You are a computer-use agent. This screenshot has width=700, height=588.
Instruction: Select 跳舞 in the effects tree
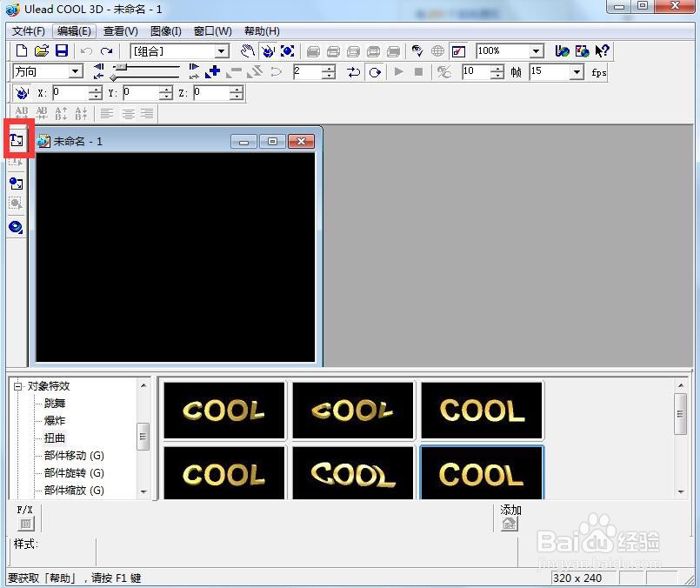(55, 403)
